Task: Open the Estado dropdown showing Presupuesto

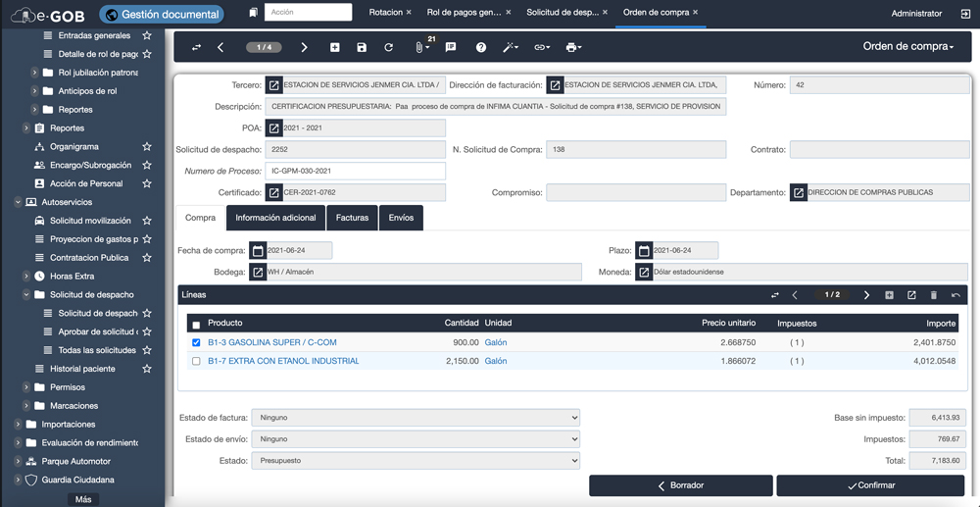Action: pos(416,461)
